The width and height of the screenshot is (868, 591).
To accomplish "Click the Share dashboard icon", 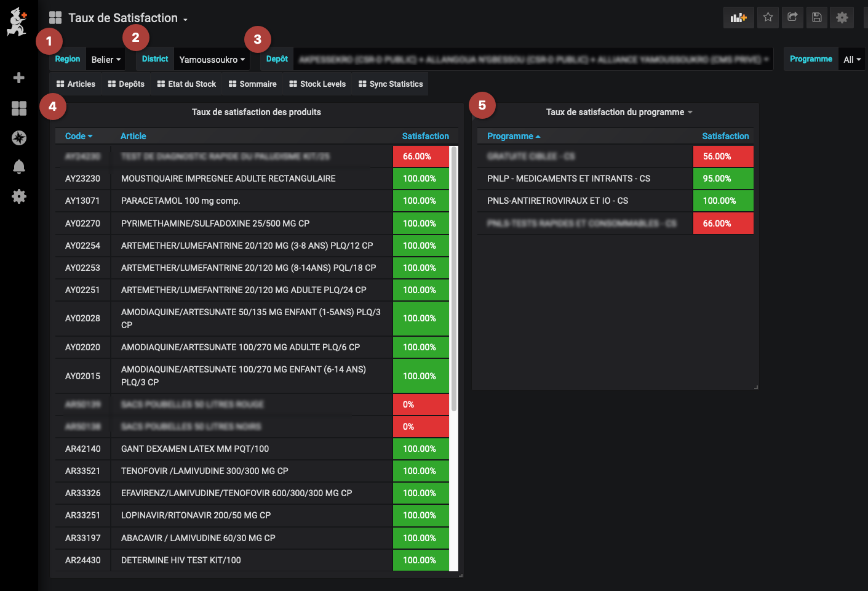I will tap(792, 17).
